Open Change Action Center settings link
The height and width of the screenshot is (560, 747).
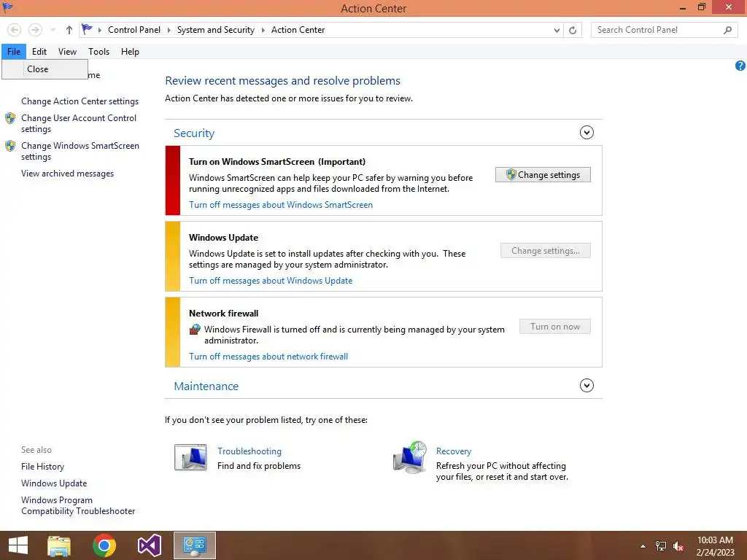point(80,101)
